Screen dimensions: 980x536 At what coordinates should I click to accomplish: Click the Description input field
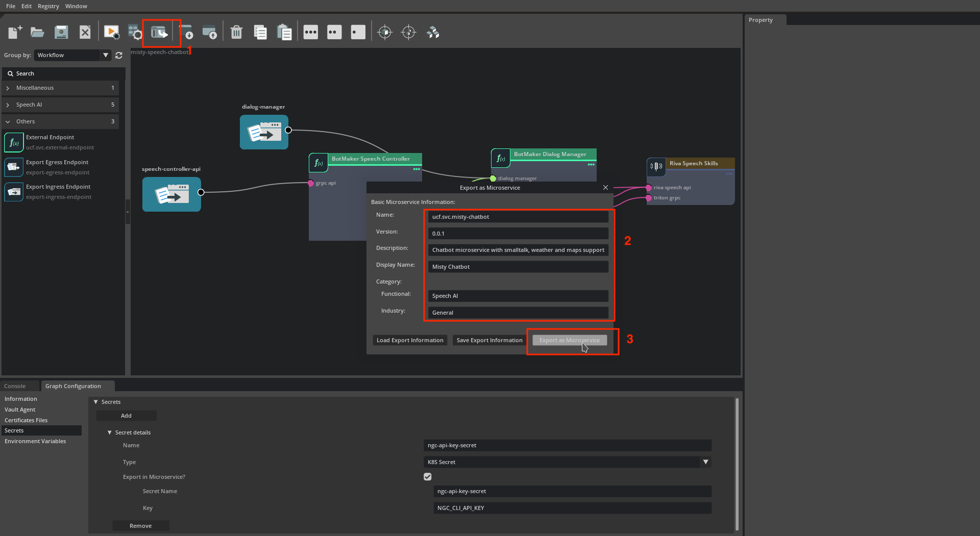(x=518, y=250)
